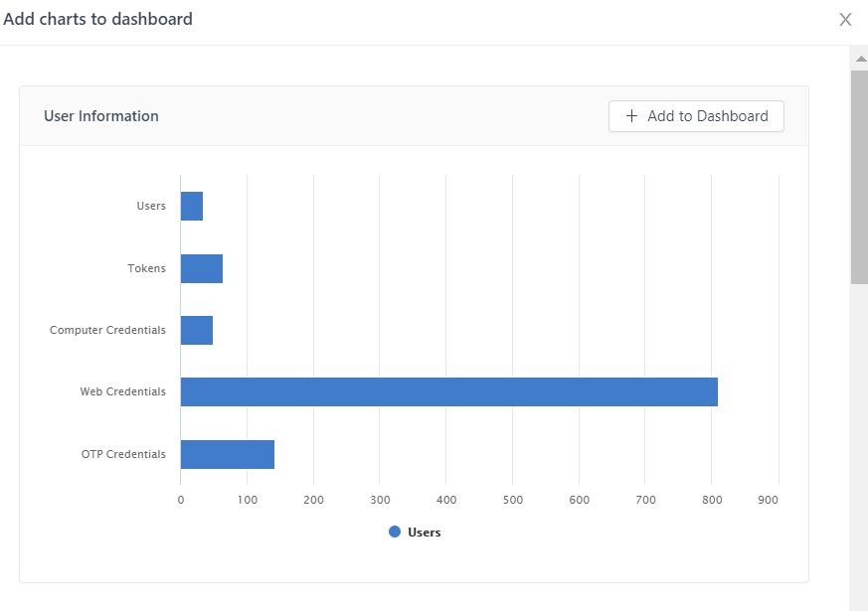Click the User Information card title
The height and width of the screenshot is (611, 868).
click(x=101, y=116)
